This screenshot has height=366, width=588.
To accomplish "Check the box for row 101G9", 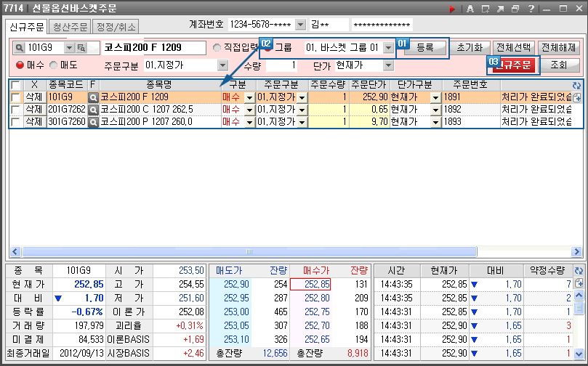I will pos(15,98).
